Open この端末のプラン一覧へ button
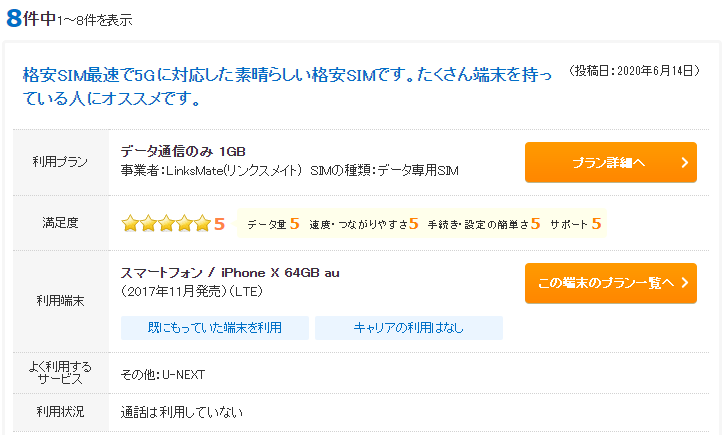Viewport: 724px width, 435px height. tap(610, 283)
